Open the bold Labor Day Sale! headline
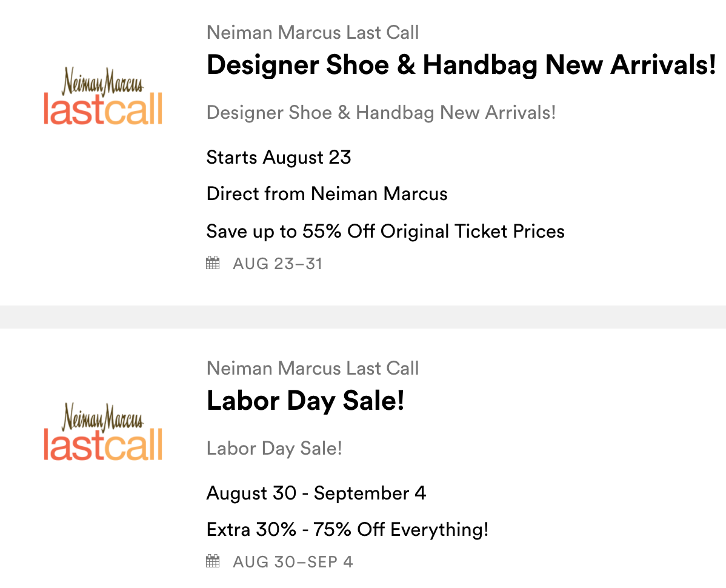Viewport: 726px width, 588px height. coord(305,401)
